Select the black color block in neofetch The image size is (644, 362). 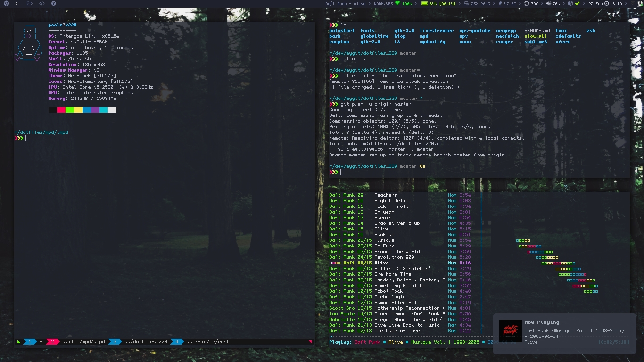tap(53, 110)
